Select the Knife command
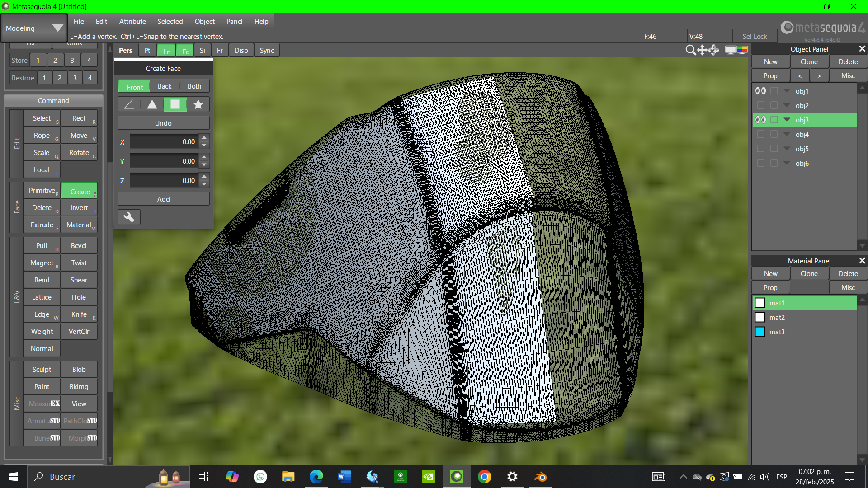Viewport: 868px width, 488px height. (x=79, y=314)
